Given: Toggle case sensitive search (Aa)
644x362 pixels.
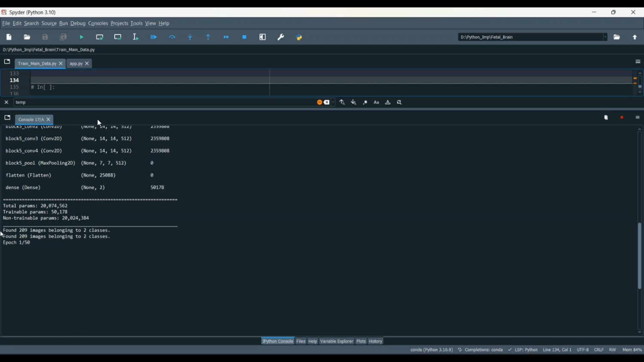Looking at the screenshot, I should 377,103.
